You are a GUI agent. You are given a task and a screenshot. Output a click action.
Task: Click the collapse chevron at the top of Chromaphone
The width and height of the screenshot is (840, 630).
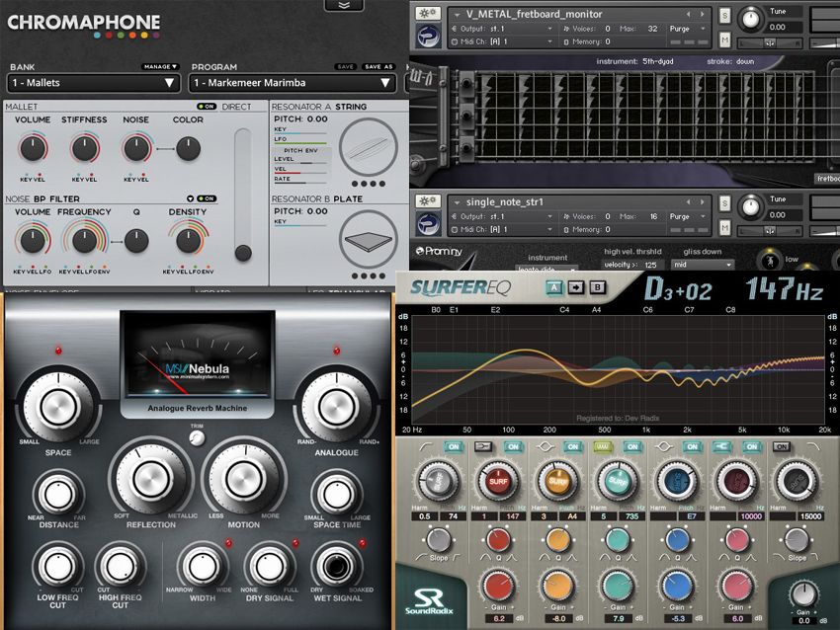344,5
